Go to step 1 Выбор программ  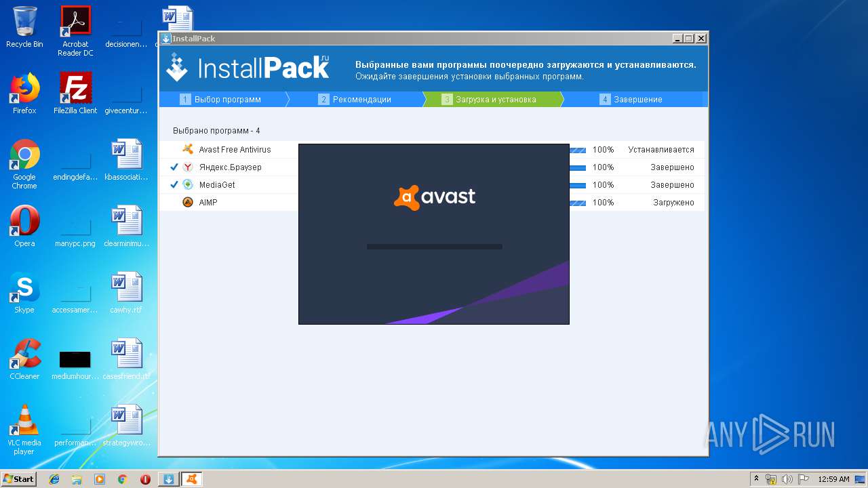[220, 99]
